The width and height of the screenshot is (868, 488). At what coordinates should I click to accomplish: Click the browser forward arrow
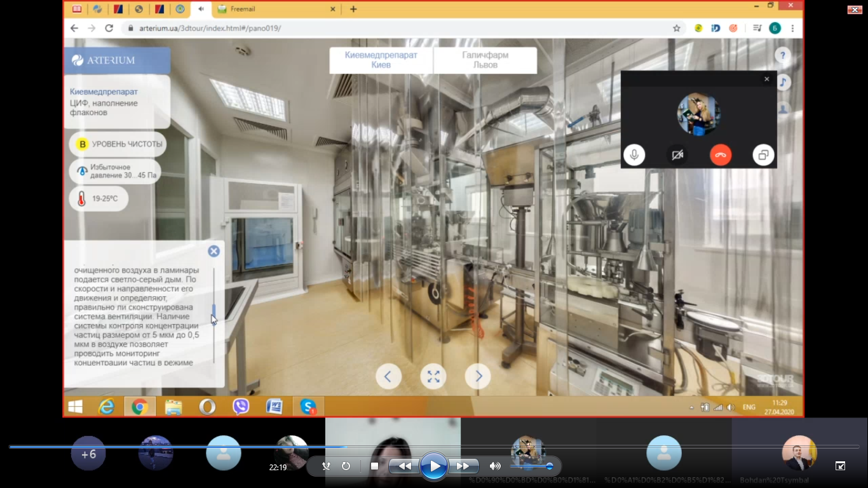pos(92,28)
